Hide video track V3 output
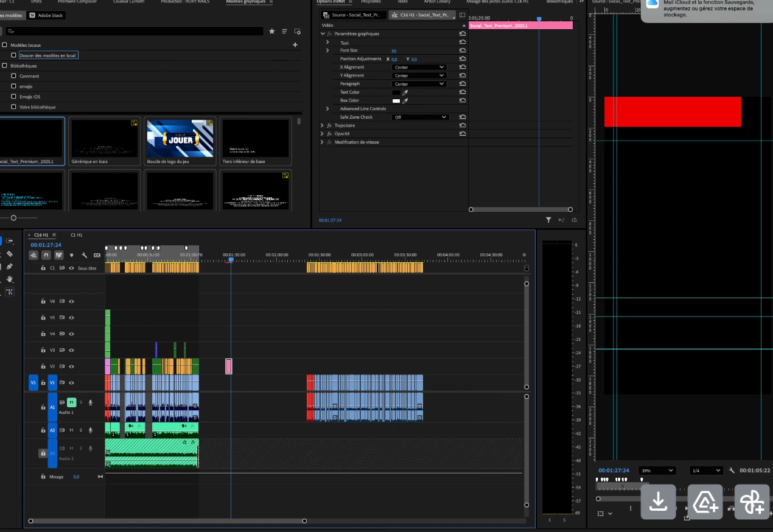The image size is (773, 532). [x=72, y=350]
